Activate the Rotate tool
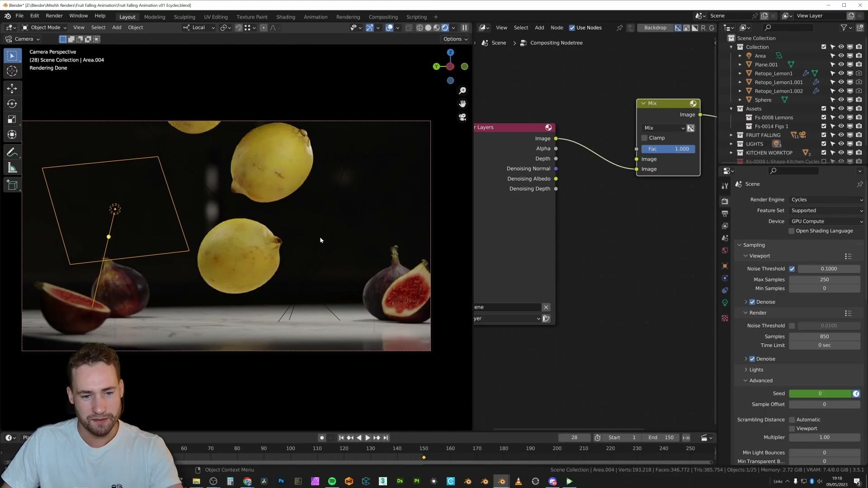The image size is (868, 488). tap(12, 104)
